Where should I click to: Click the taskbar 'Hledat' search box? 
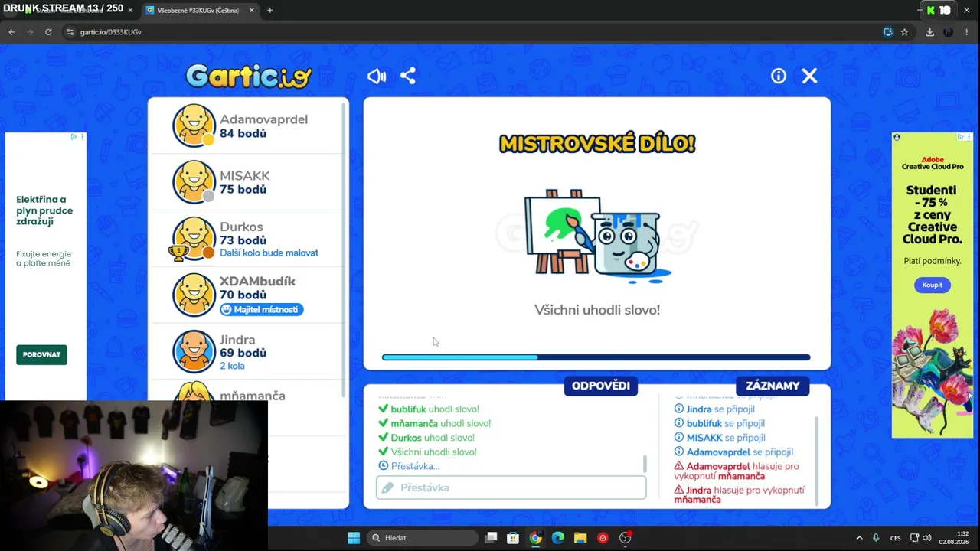click(421, 538)
